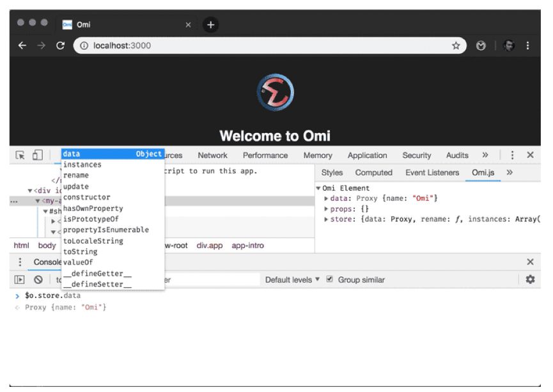The width and height of the screenshot is (553, 392).
Task: Open the Memory panel
Action: point(318,155)
